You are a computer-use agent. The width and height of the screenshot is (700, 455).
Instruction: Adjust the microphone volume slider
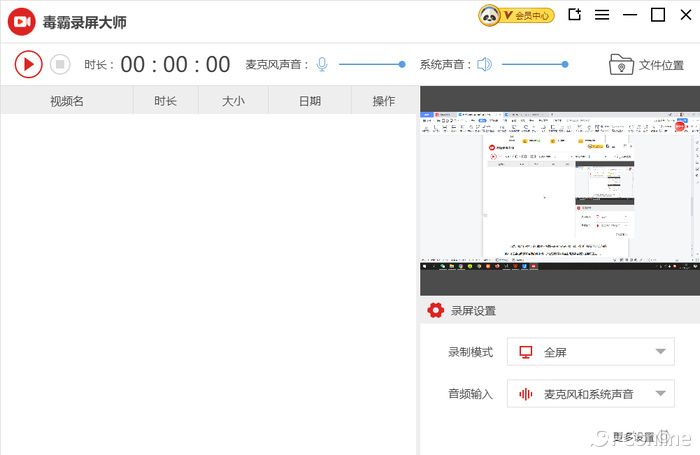point(372,64)
